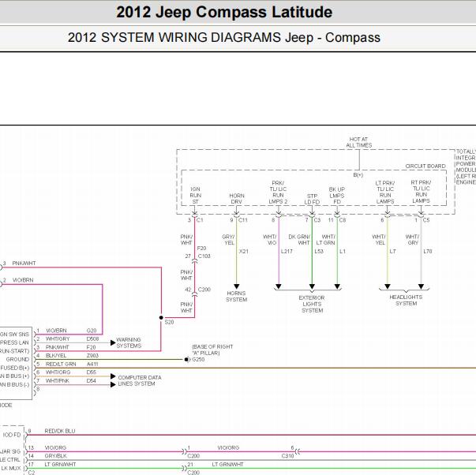
Task: Click the splice label 'S20'
Action: [x=169, y=322]
